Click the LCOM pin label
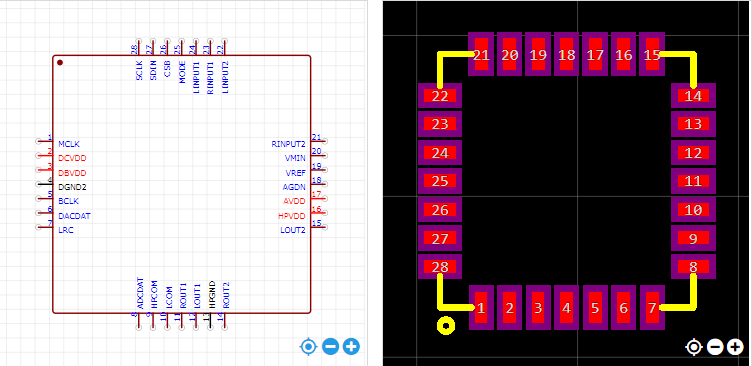The height and width of the screenshot is (366, 752). pyautogui.click(x=168, y=297)
